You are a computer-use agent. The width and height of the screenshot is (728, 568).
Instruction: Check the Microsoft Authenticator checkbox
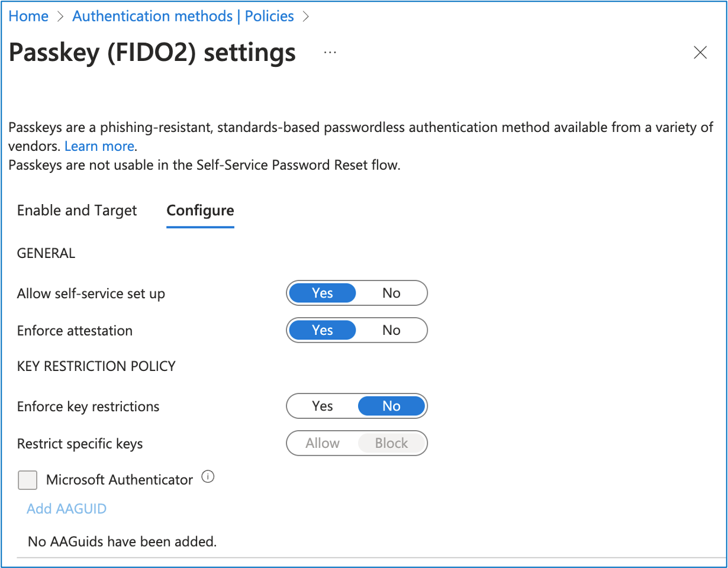[27, 480]
